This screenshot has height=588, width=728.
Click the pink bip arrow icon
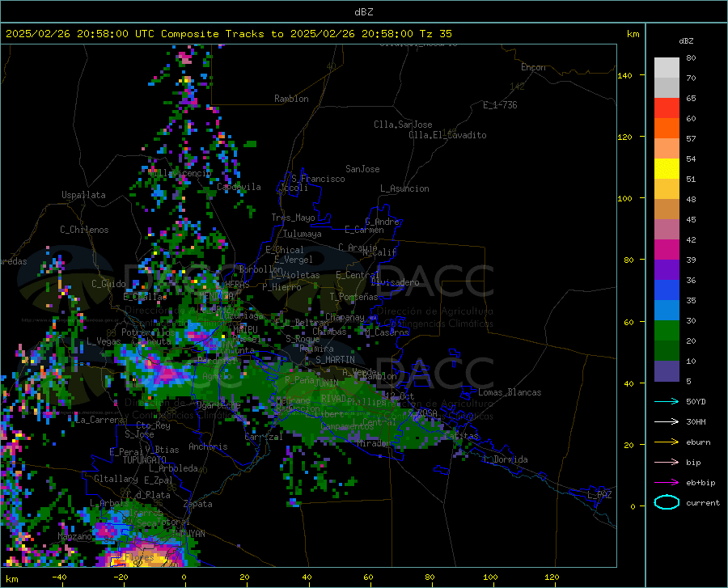click(x=667, y=462)
